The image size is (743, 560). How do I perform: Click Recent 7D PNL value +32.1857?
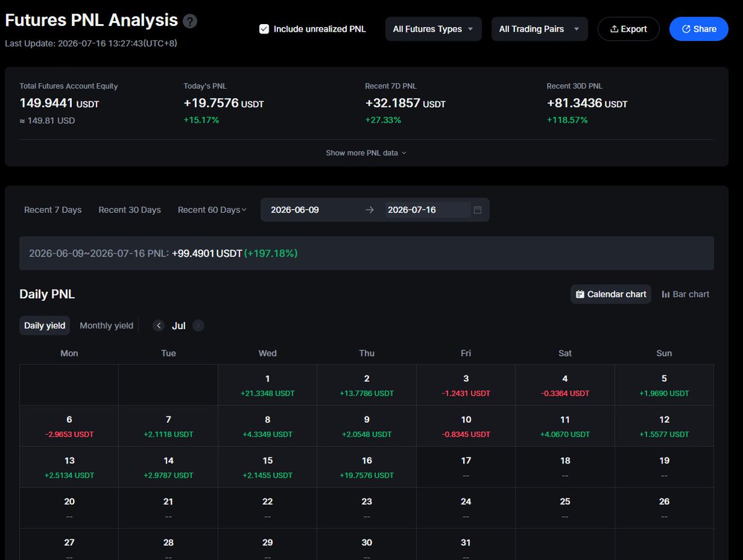click(393, 103)
